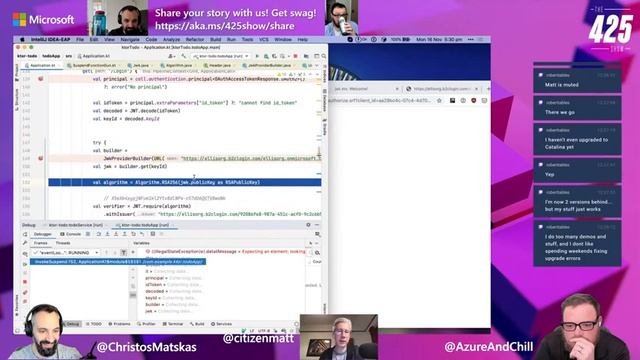This screenshot has width=640, height=360.
Task: Click the Evaluate Expression calculator icon
Action: [x=153, y=234]
